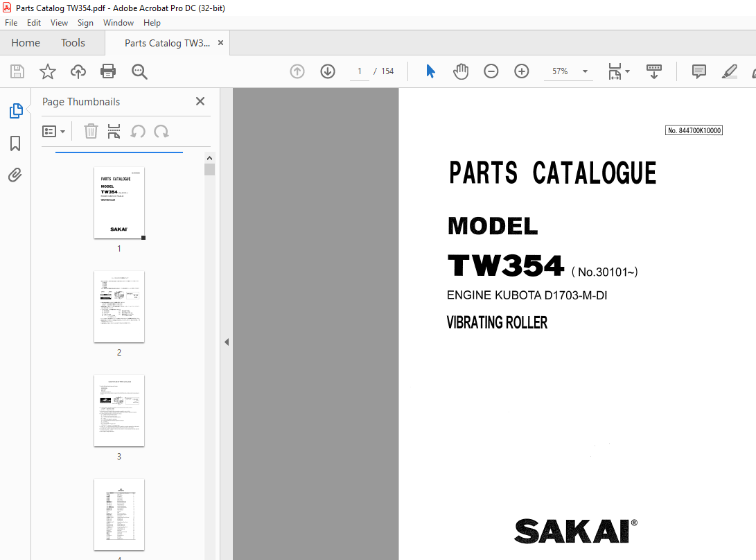The height and width of the screenshot is (560, 756).
Task: Delete selected page with trash icon
Action: pyautogui.click(x=91, y=131)
